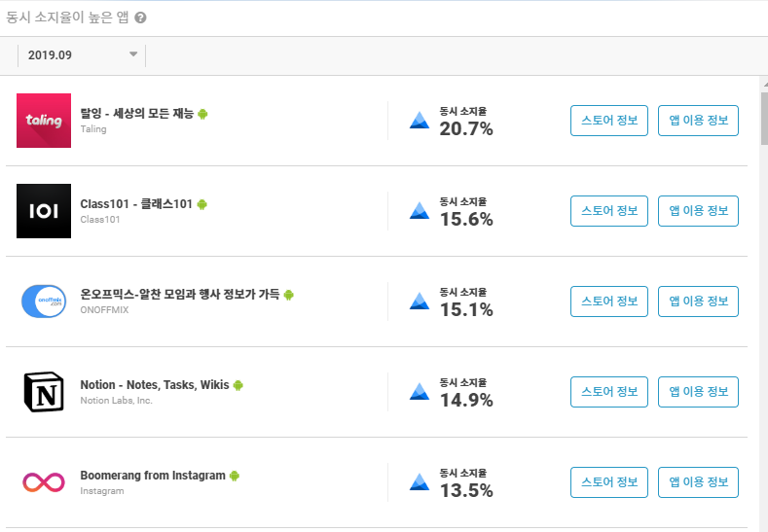Open 스토어 정보 for Notion
This screenshot has width=768, height=532.
[608, 392]
